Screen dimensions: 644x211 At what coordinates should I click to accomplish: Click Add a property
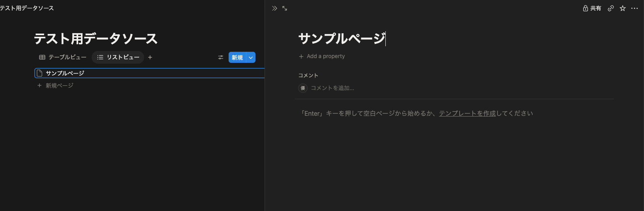pos(322,57)
